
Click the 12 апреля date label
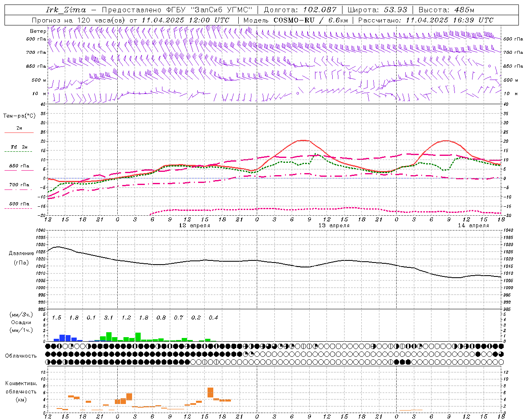pos(194,226)
